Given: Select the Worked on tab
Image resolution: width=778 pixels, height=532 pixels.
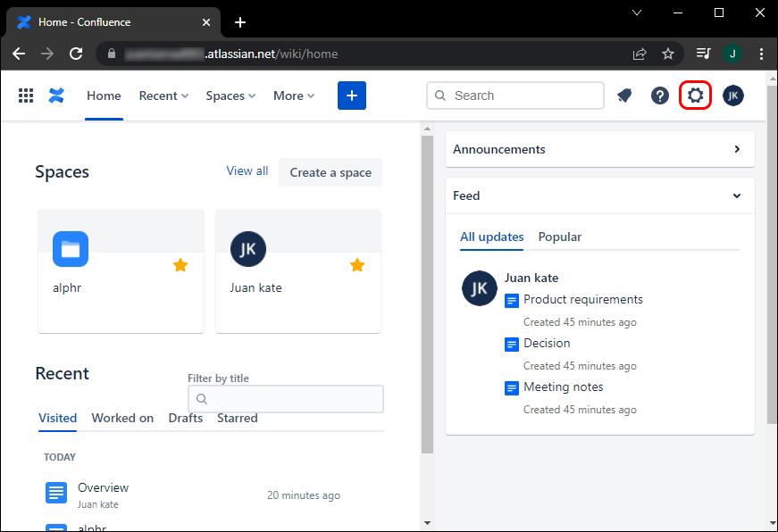Looking at the screenshot, I should (x=122, y=418).
